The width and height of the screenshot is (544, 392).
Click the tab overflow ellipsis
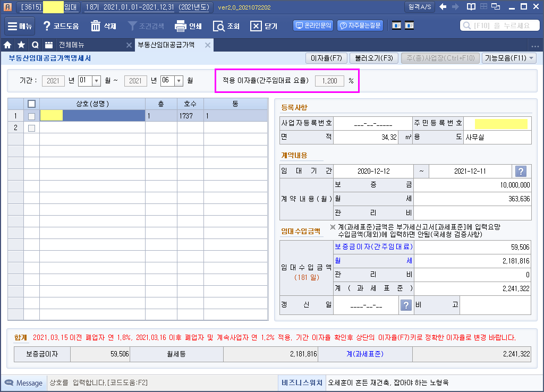tap(535, 46)
